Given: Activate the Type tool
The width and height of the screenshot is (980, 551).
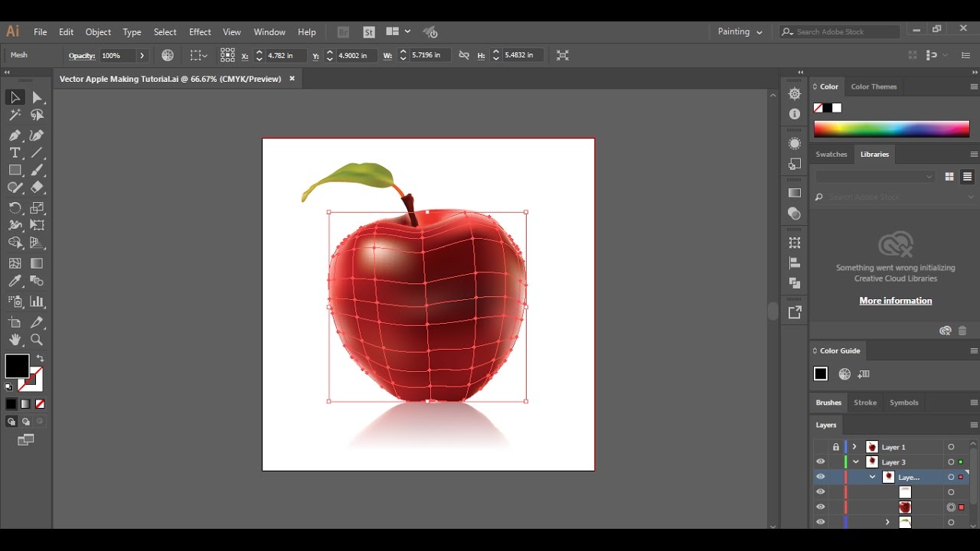Looking at the screenshot, I should click(x=15, y=152).
